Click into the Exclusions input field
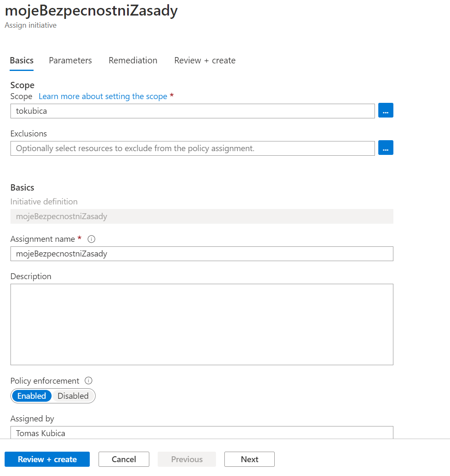450x476 pixels. (192, 149)
